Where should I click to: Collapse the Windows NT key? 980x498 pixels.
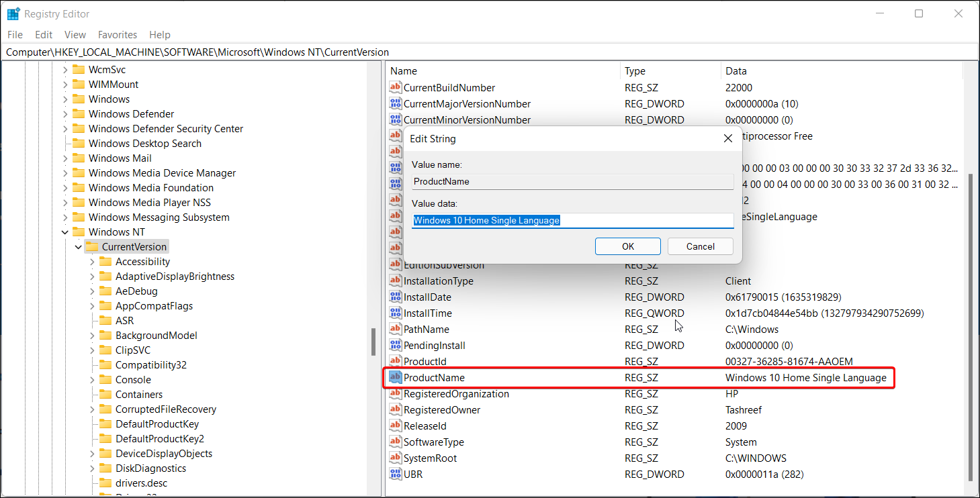[x=65, y=232]
